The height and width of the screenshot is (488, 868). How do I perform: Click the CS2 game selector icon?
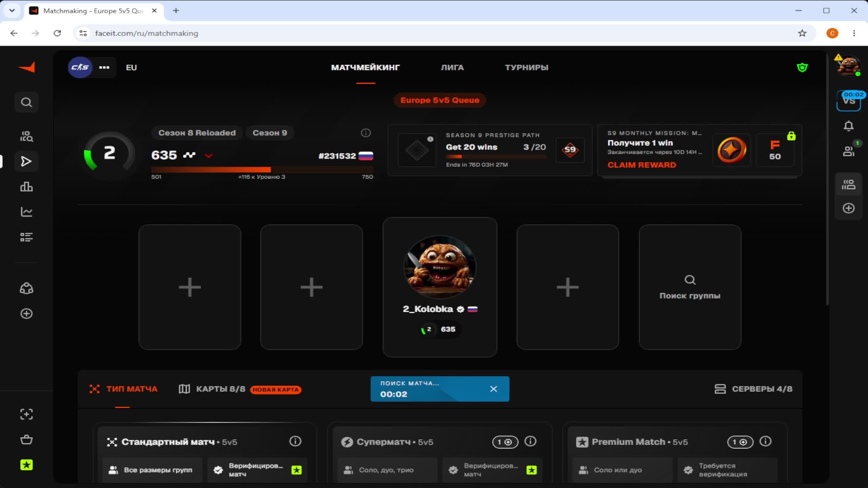click(80, 67)
